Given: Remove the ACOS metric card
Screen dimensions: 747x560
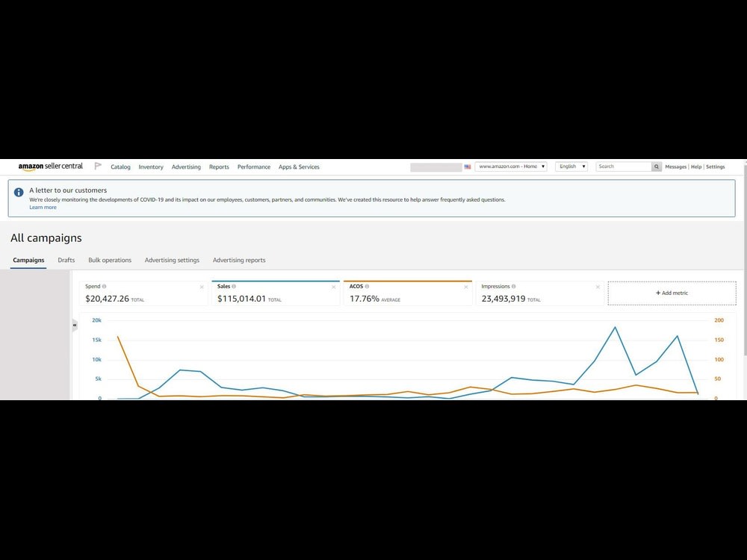Looking at the screenshot, I should 466,287.
